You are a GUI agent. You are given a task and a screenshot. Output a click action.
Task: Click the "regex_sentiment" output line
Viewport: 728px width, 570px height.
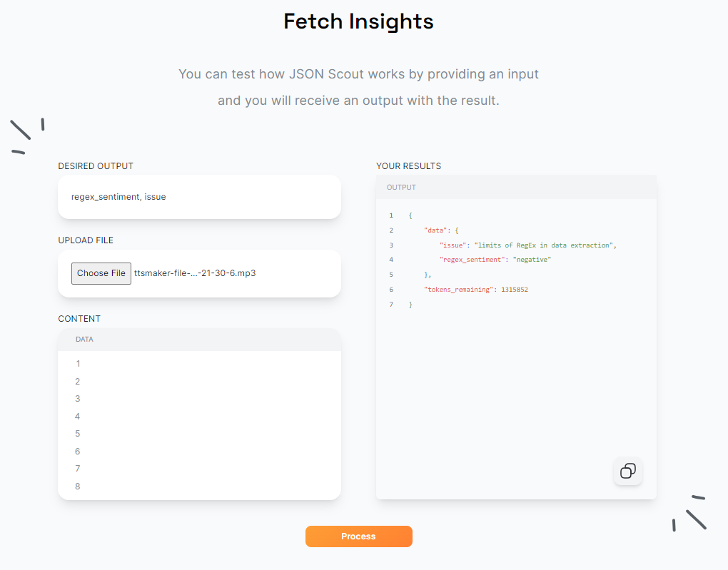495,260
